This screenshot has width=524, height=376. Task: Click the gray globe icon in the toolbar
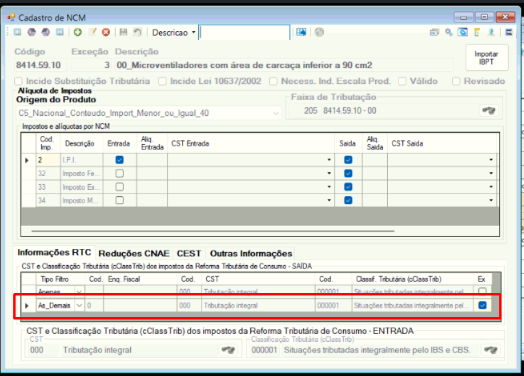pos(319,32)
